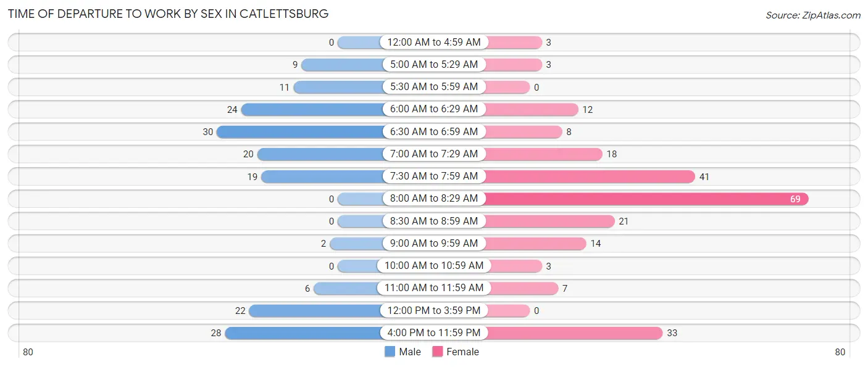Select the male bar labeled 11
Screen dimensions: 868x367
pyautogui.click(x=338, y=87)
